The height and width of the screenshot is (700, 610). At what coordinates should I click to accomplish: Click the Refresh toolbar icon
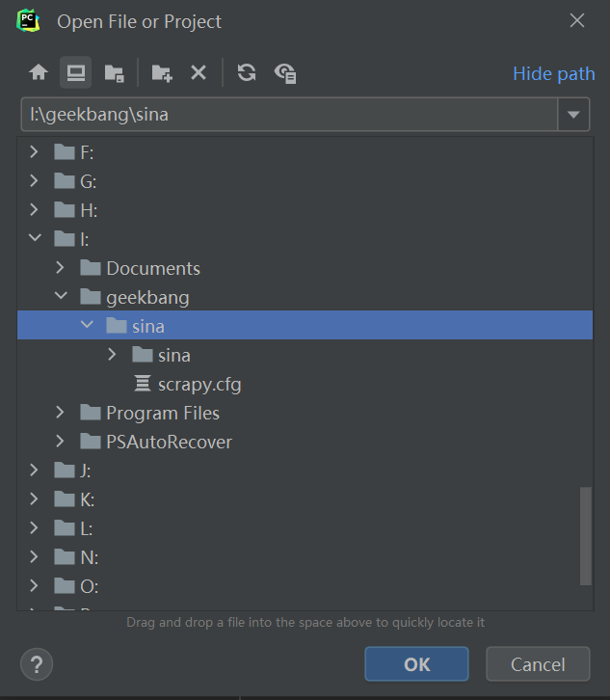click(x=247, y=72)
